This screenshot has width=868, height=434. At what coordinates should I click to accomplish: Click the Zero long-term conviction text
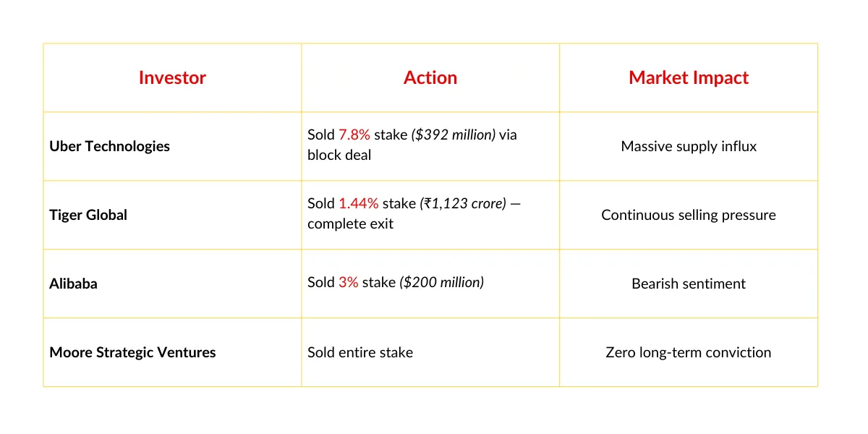point(689,352)
